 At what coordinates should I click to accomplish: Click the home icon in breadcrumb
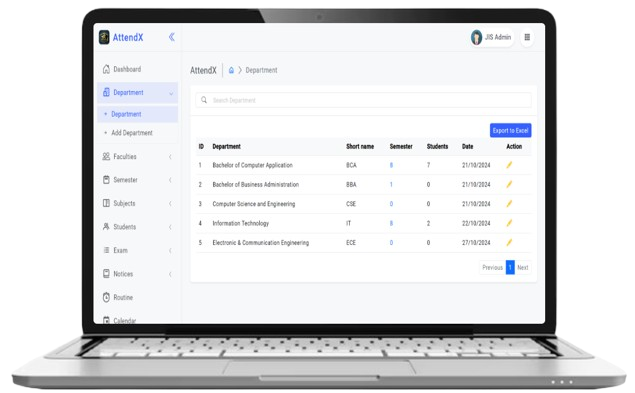coord(231,70)
